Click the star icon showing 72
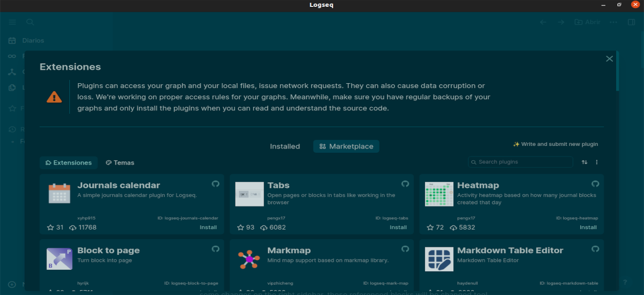 [x=431, y=227]
